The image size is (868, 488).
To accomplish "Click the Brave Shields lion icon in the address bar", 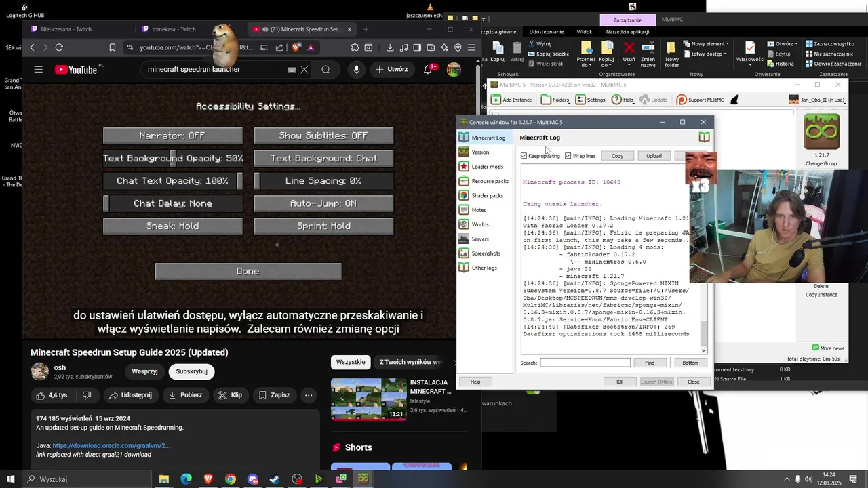I will click(x=296, y=47).
